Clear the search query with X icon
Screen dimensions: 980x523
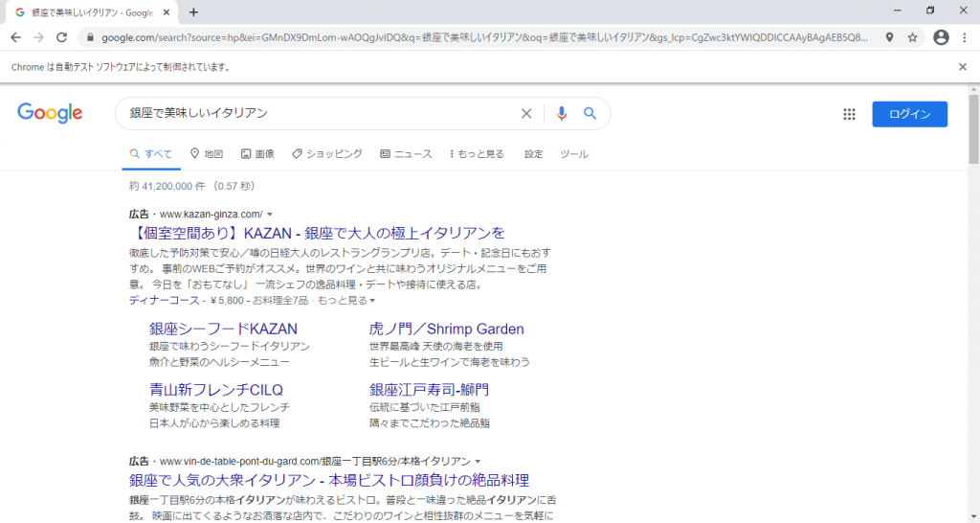(525, 113)
